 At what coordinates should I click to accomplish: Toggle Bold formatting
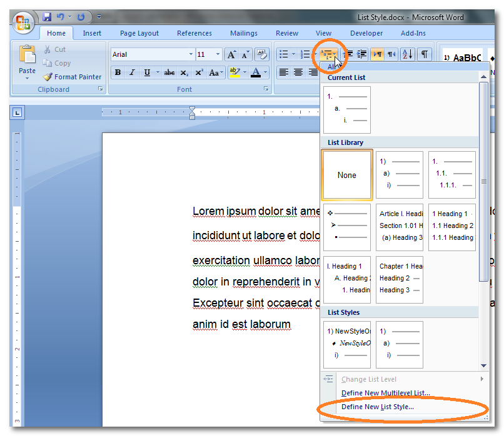118,72
